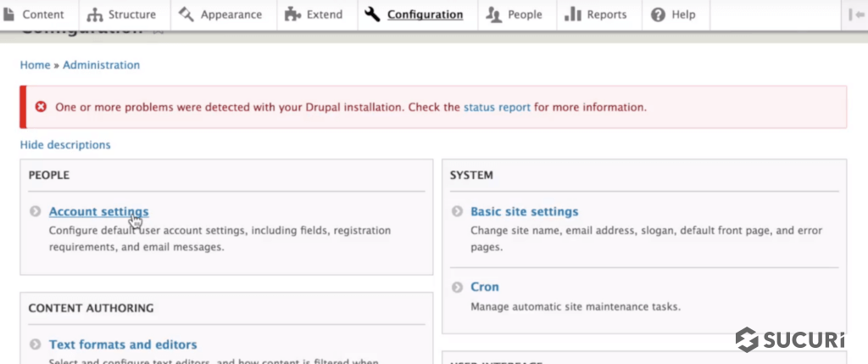
Task: Click the bullet arrow beside Basic site settings
Action: 456,212
